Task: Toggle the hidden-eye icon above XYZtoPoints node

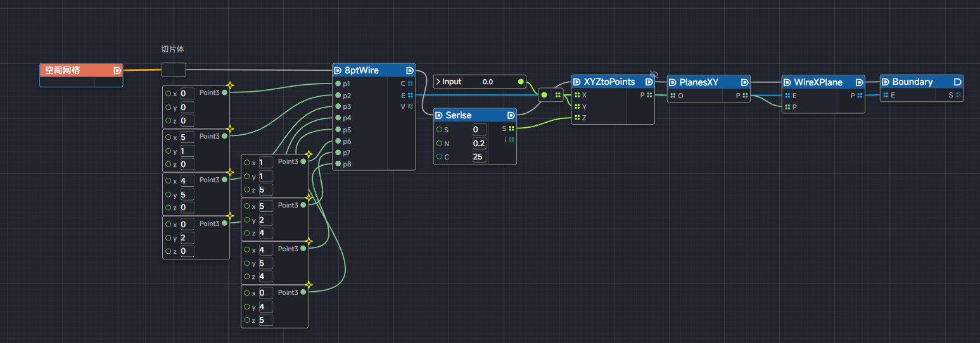Action: tap(654, 74)
